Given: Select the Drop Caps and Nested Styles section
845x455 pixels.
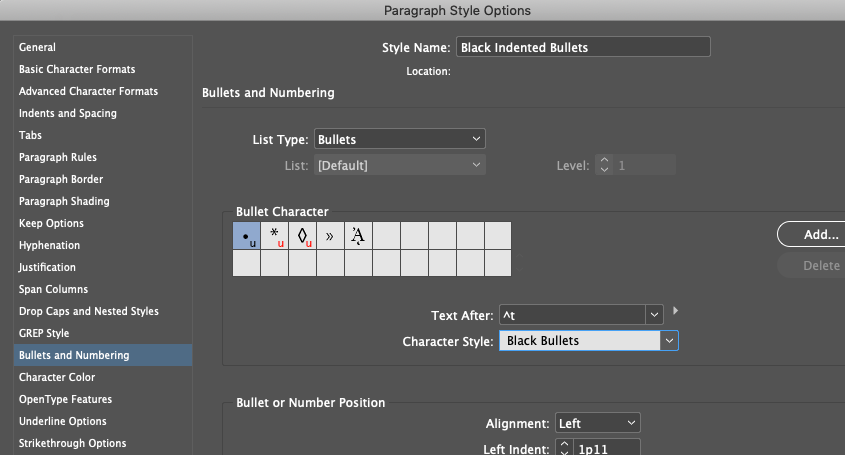Looking at the screenshot, I should click(89, 311).
